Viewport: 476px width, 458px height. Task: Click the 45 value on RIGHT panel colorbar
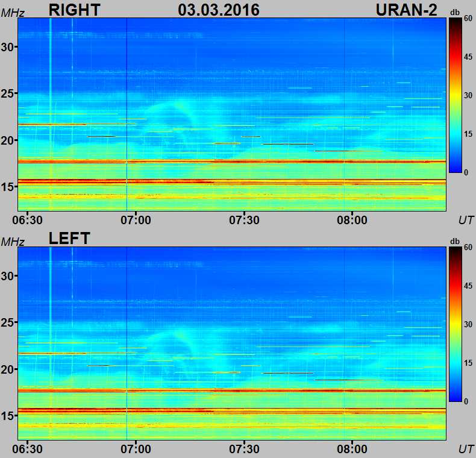click(x=468, y=57)
